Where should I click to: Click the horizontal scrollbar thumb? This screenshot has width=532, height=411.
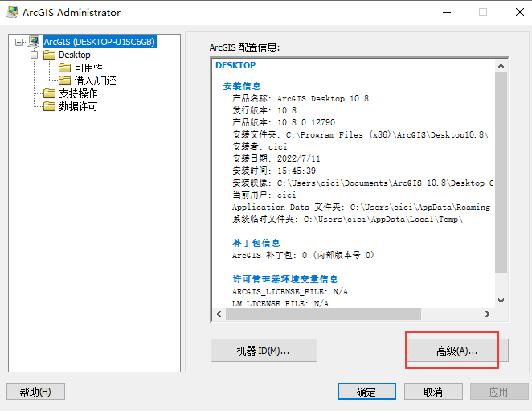pyautogui.click(x=323, y=314)
